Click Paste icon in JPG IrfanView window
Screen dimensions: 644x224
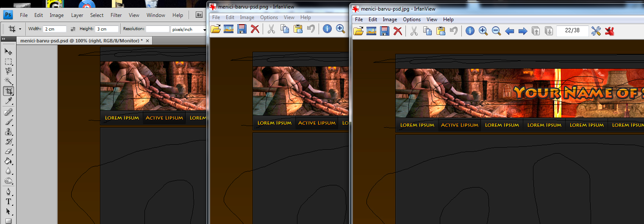pyautogui.click(x=441, y=31)
